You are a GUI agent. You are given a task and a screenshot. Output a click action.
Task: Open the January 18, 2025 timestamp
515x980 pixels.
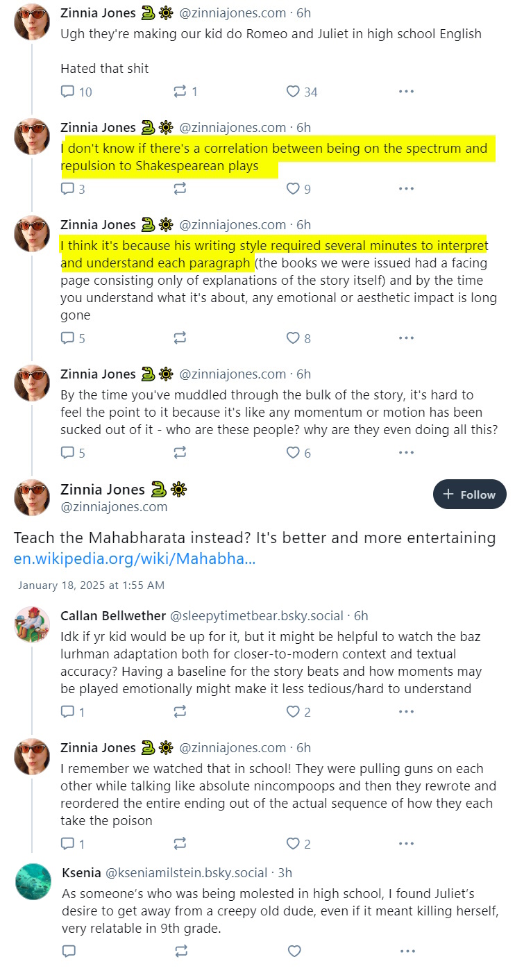pos(91,585)
